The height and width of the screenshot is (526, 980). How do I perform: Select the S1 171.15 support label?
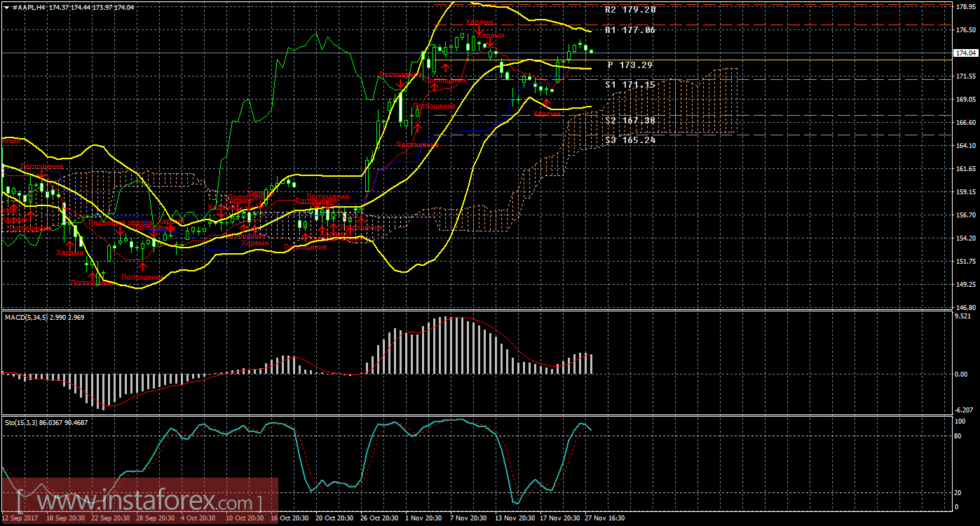(x=630, y=85)
